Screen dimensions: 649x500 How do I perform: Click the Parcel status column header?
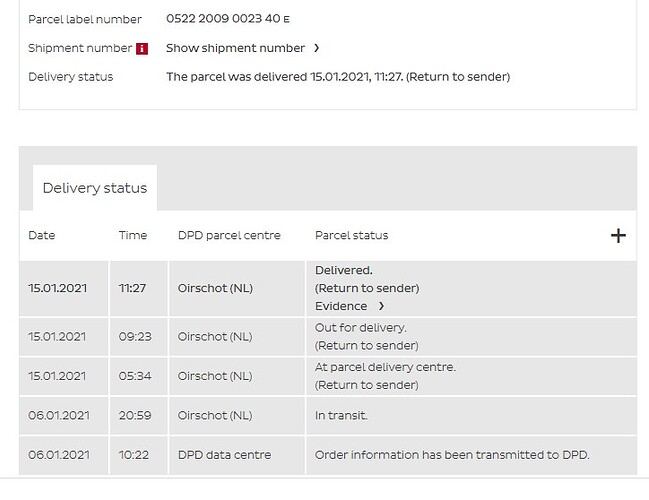(351, 235)
